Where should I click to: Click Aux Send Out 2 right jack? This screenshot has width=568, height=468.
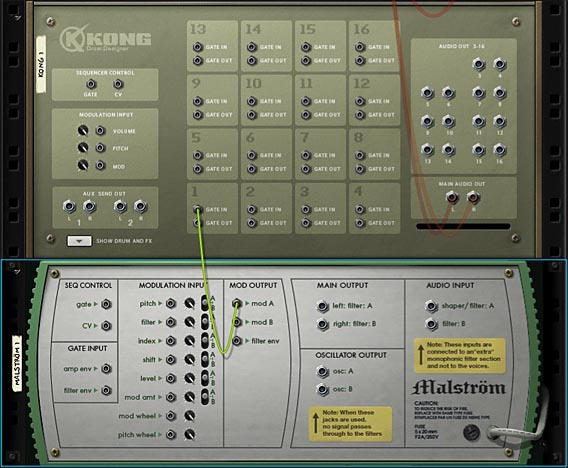pyautogui.click(x=141, y=206)
